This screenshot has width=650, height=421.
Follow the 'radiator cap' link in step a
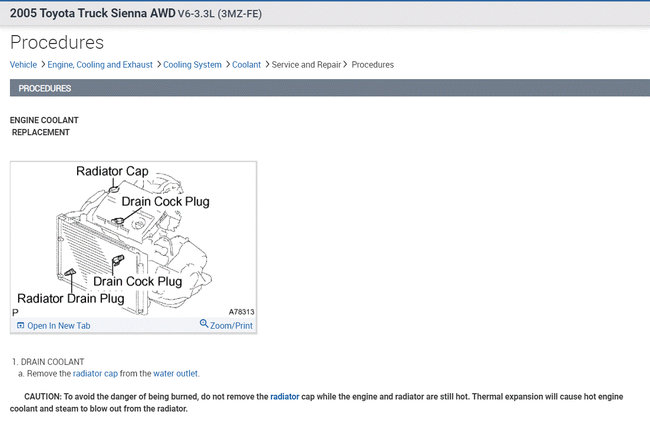coord(95,373)
